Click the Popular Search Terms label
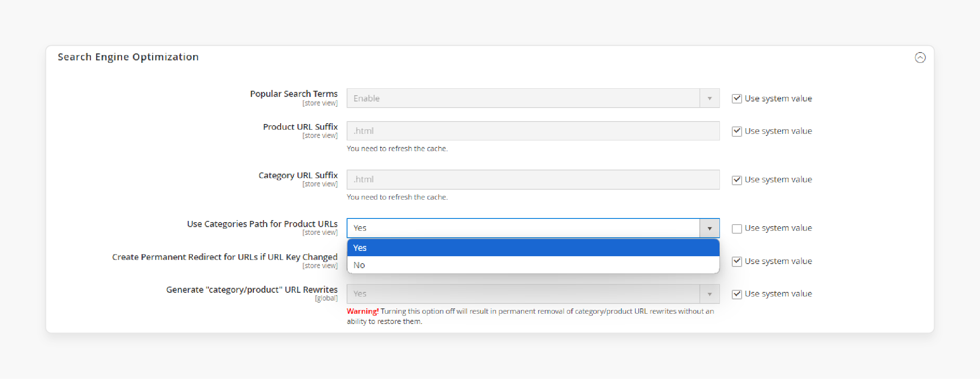The image size is (980, 379). 294,94
